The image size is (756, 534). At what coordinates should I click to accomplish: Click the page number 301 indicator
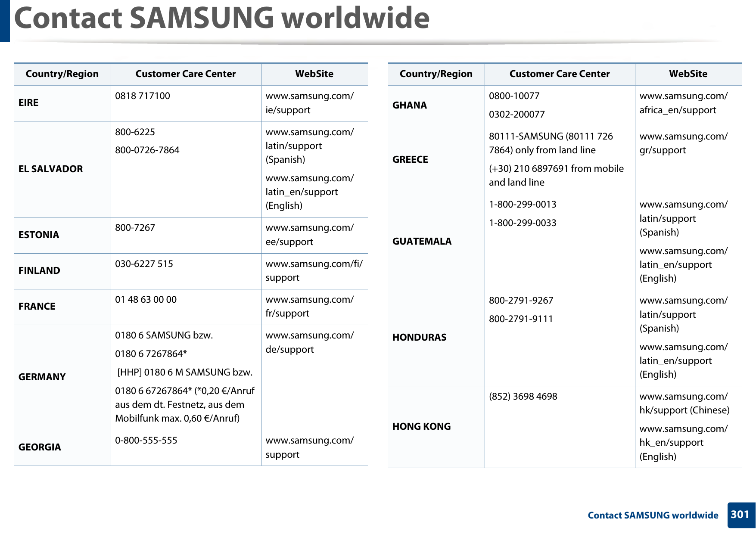coord(739,515)
